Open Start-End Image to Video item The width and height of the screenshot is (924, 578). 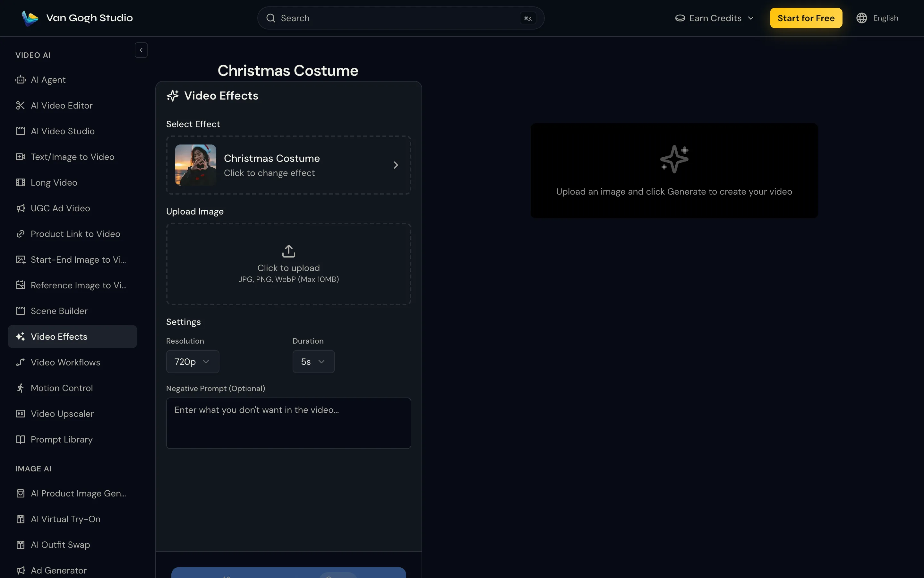[72, 259]
